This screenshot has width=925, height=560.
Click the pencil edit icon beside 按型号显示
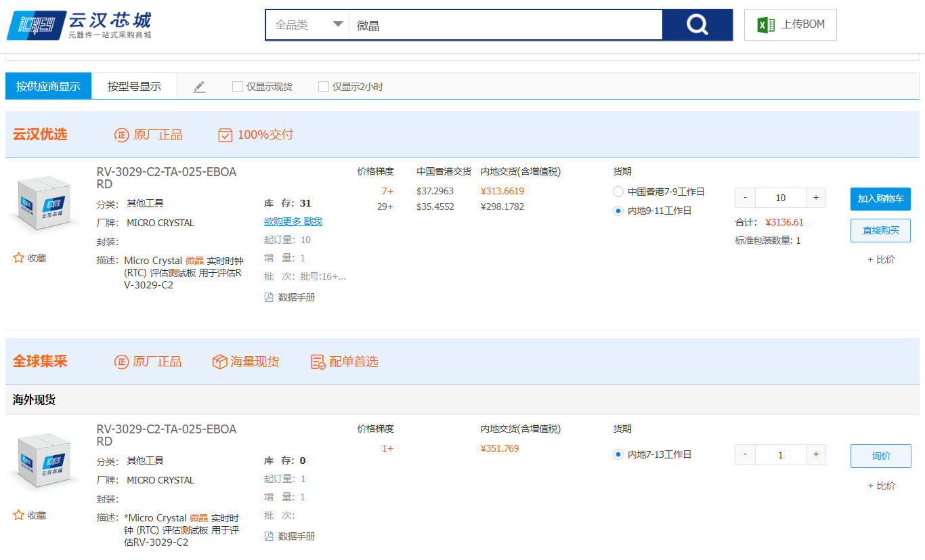(x=199, y=87)
